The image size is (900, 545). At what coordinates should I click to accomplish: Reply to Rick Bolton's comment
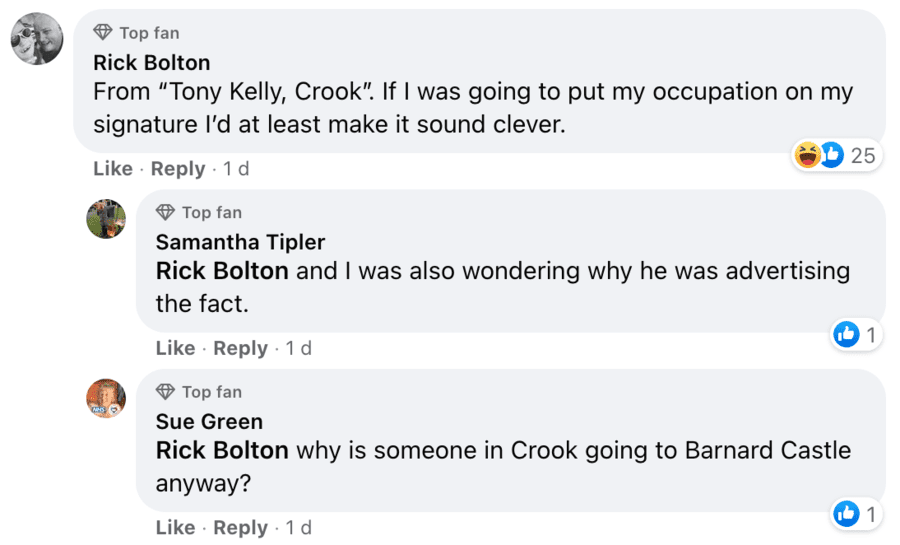coord(177,169)
